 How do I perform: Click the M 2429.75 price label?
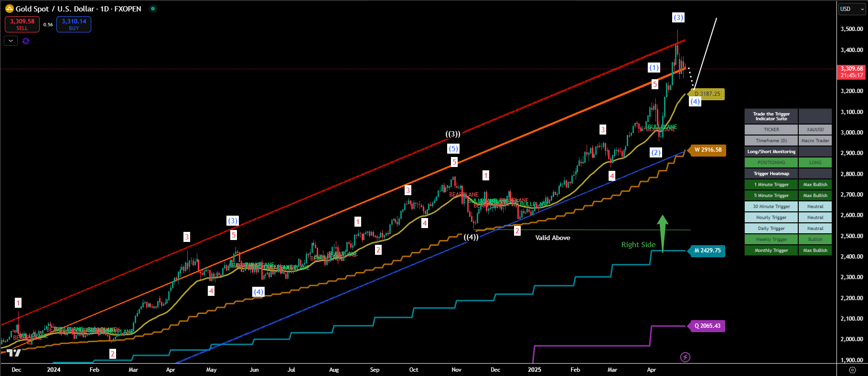pyautogui.click(x=707, y=251)
